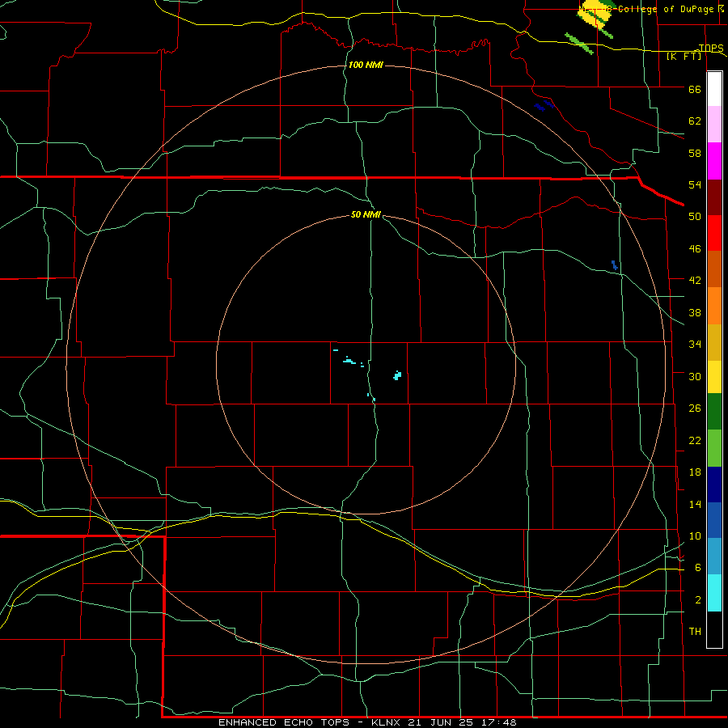Click the 6 legend value
The width and height of the screenshot is (728, 728).
[698, 568]
